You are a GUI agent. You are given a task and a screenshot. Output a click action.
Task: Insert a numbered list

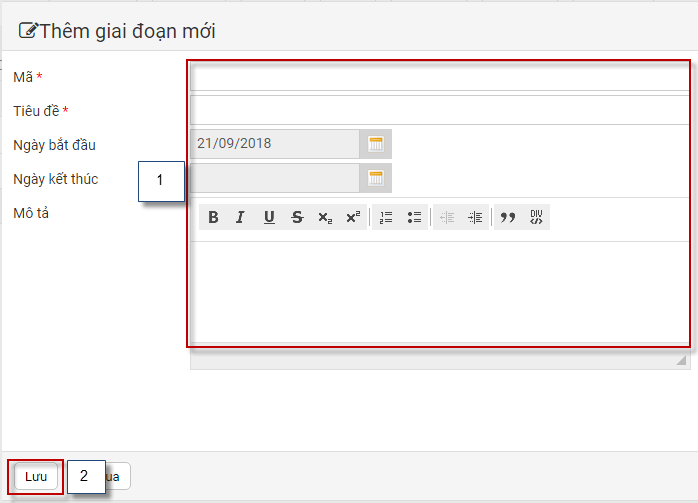coord(386,217)
